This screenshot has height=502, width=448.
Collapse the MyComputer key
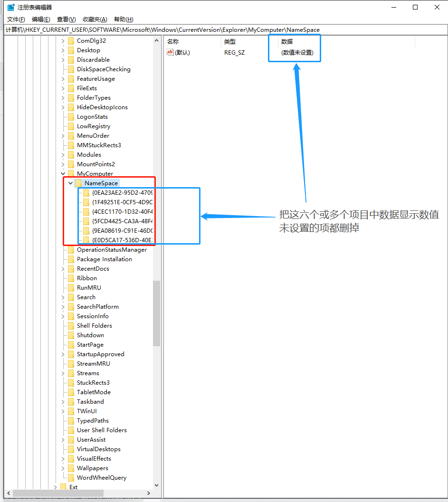pos(63,174)
